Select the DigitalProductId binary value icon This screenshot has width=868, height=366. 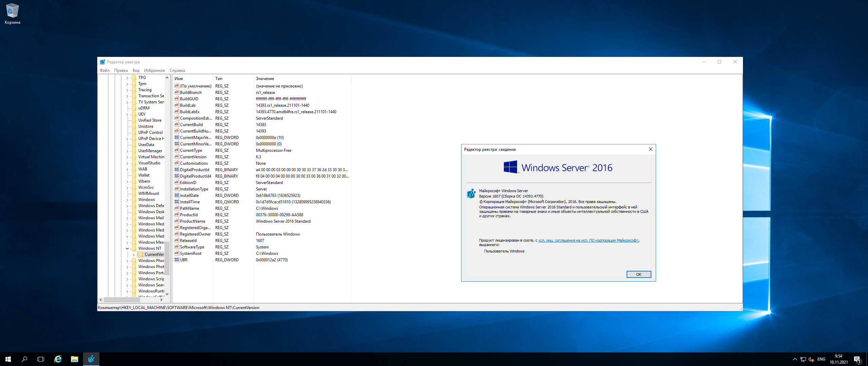click(176, 169)
